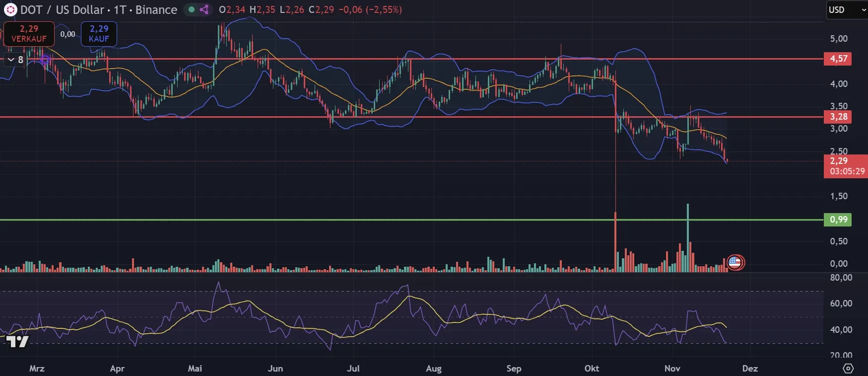Select the 0,99 green support line label
Image resolution: width=868 pixels, height=376 pixels.
tap(838, 220)
